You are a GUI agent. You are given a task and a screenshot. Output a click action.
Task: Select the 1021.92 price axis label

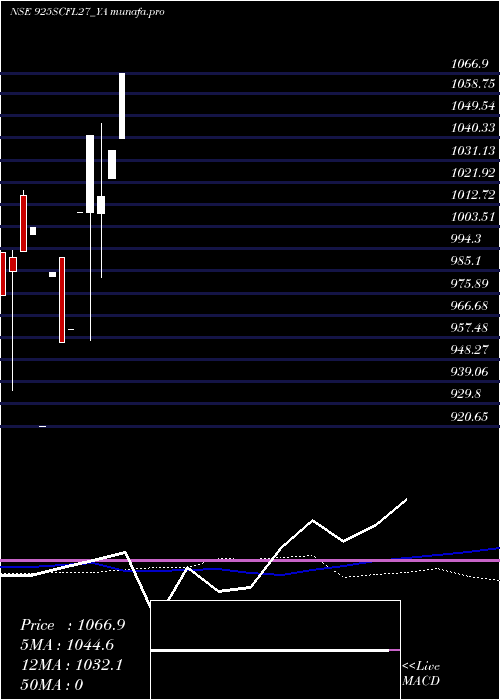point(473,172)
